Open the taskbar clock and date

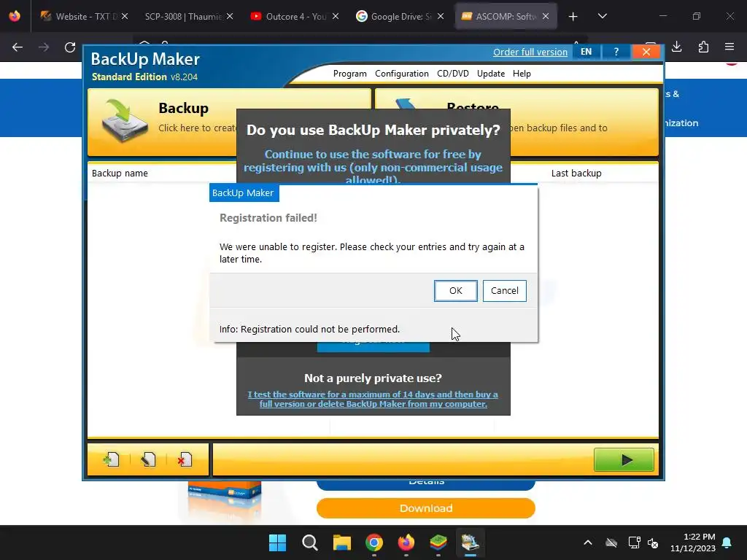693,542
